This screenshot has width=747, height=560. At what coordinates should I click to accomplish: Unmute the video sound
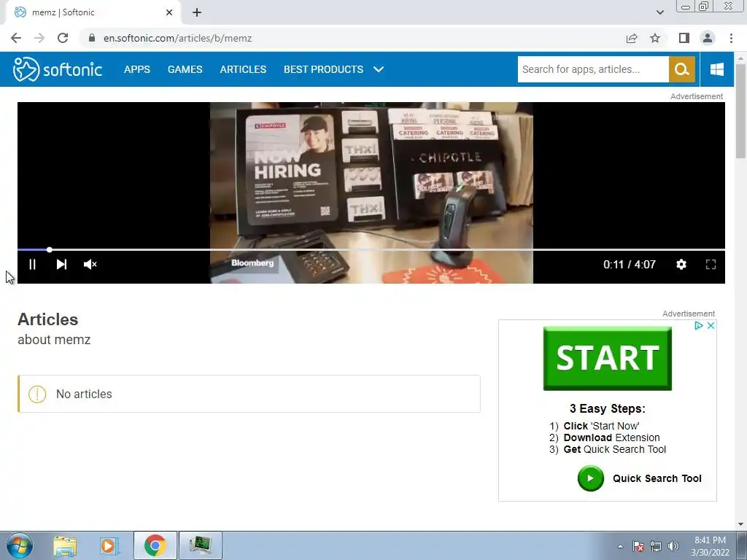(x=90, y=264)
